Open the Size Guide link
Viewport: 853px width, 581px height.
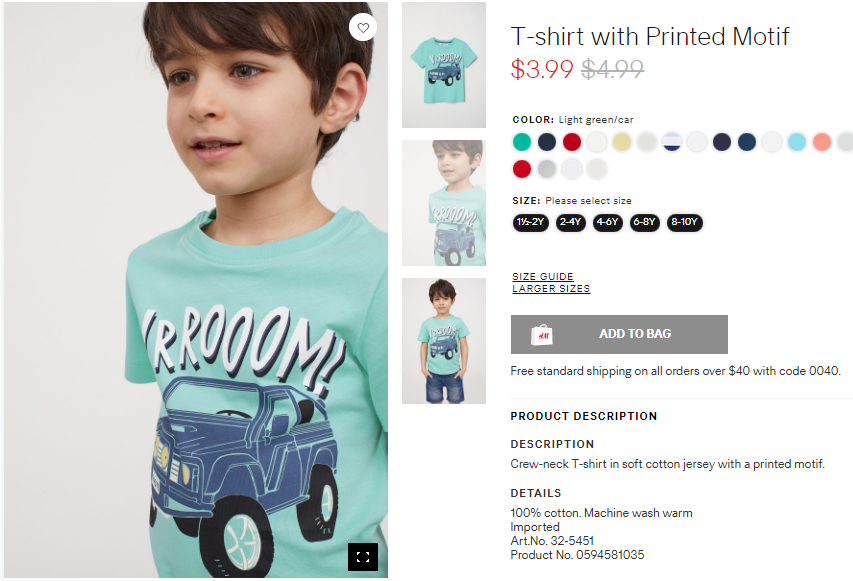543,276
